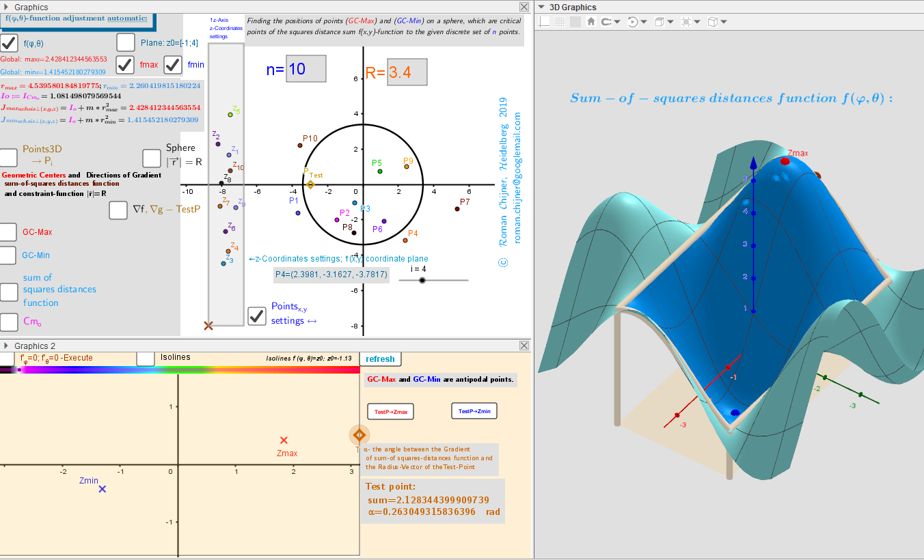Enable the Plane: z0 checkbox
The height and width of the screenshot is (560, 924).
(x=126, y=42)
